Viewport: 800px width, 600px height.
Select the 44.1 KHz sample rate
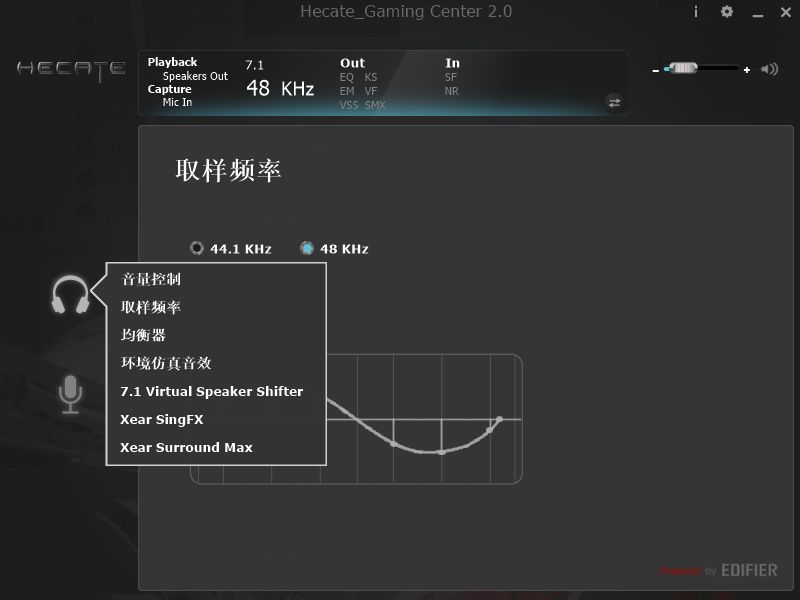(196, 248)
